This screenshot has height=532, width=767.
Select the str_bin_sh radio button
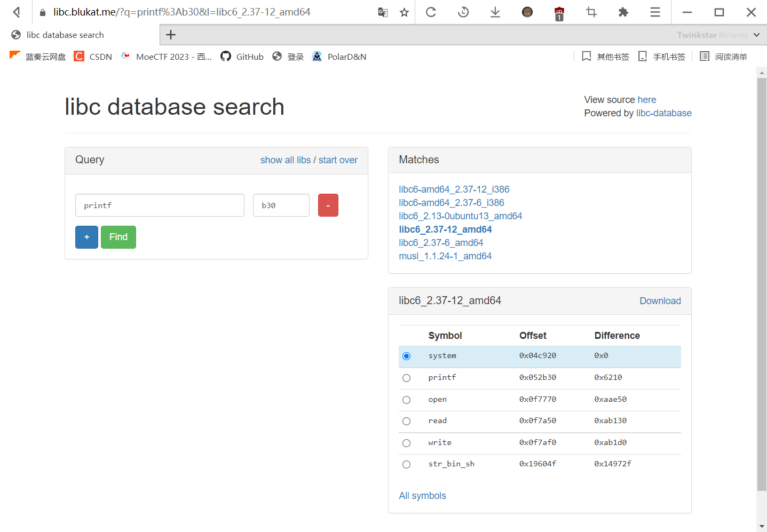tap(407, 464)
